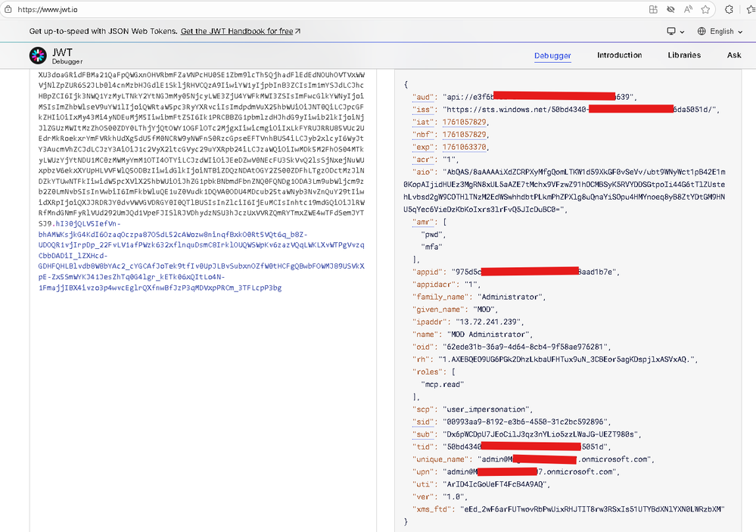The image size is (756, 532).
Task: Click the "nbf" value 1761057829
Action: [x=465, y=135]
